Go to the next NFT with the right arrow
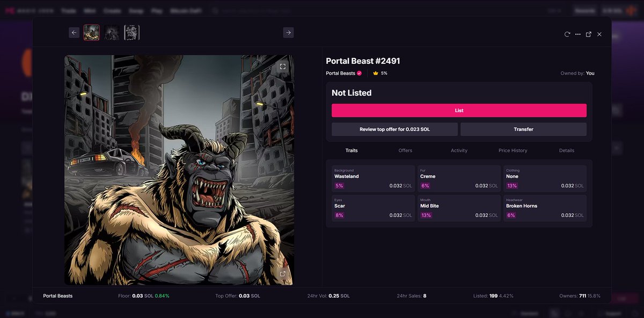The width and height of the screenshot is (644, 318). [288, 33]
